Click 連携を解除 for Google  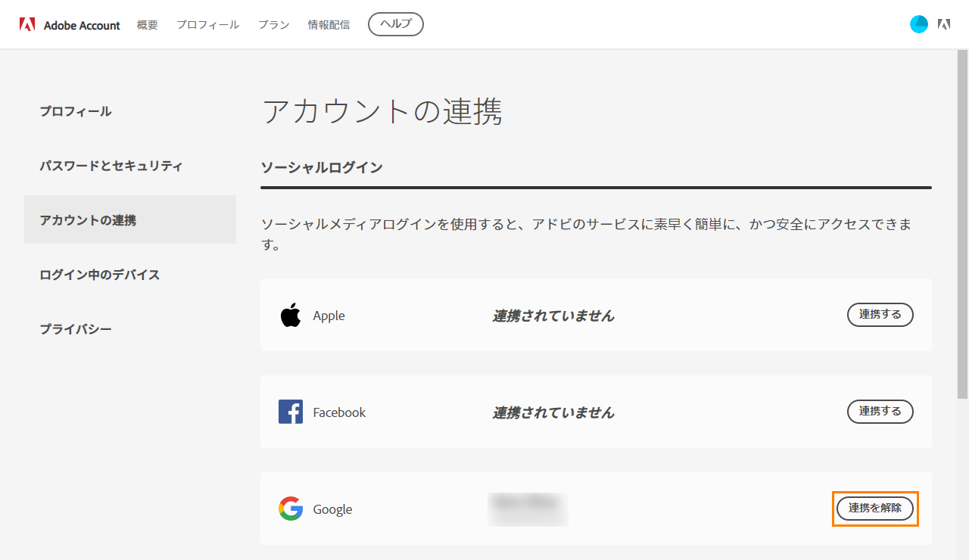[875, 509]
